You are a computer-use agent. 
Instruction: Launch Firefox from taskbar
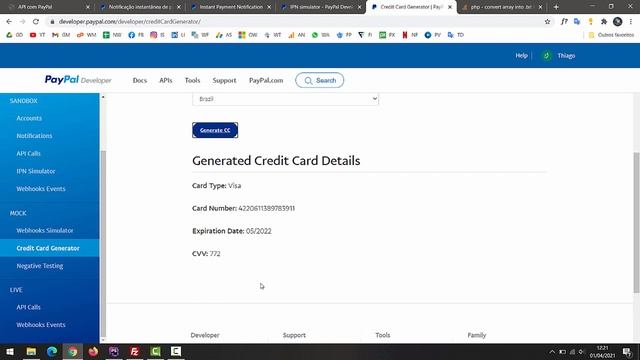tap(93, 351)
